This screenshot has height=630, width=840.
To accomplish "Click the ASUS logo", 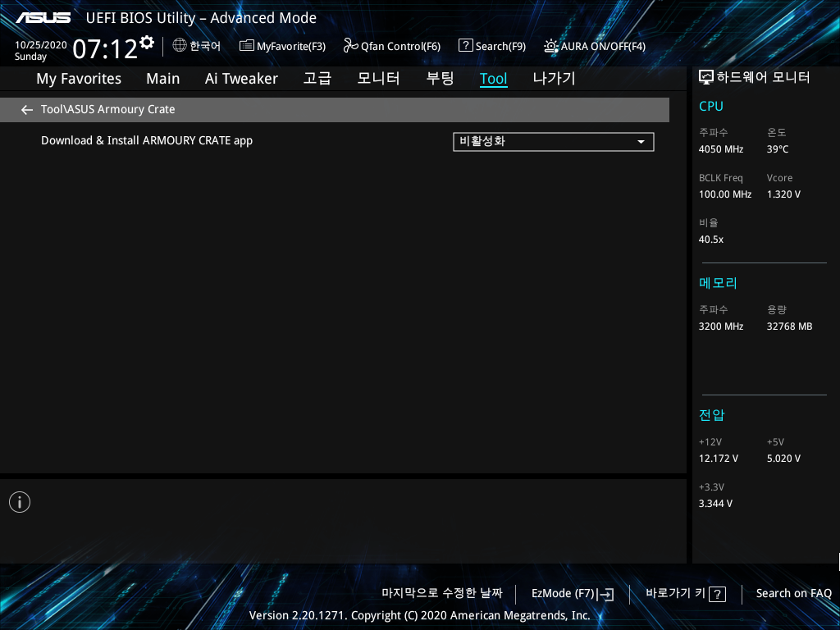I will click(x=43, y=18).
